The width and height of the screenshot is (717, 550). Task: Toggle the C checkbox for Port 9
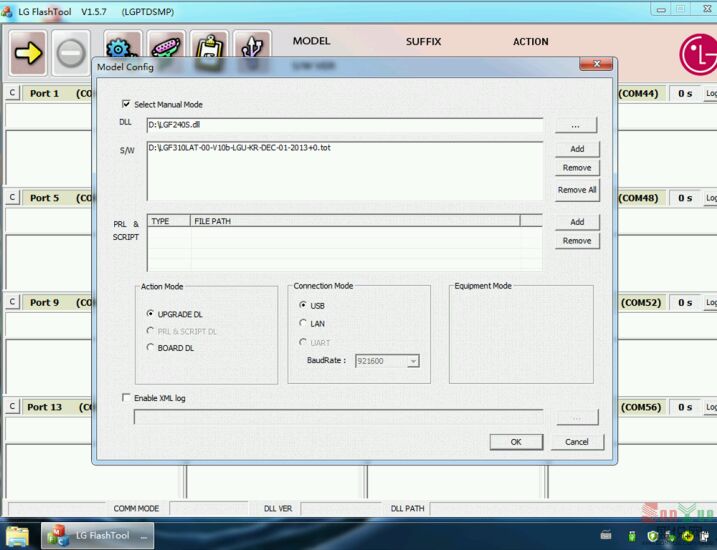(x=12, y=302)
